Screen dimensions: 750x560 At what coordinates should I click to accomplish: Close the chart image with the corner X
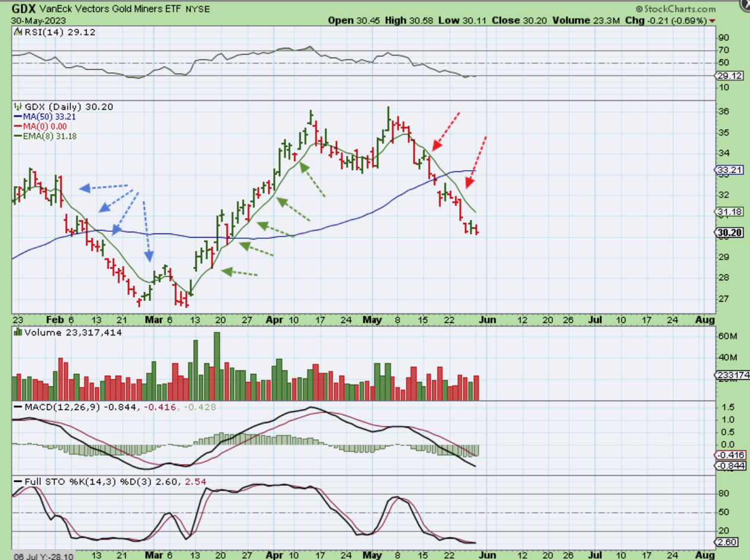click(746, 5)
